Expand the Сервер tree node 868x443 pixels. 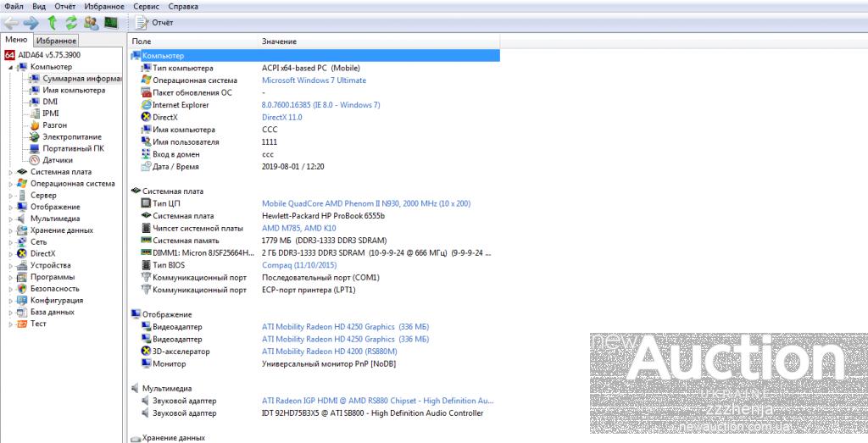point(10,195)
